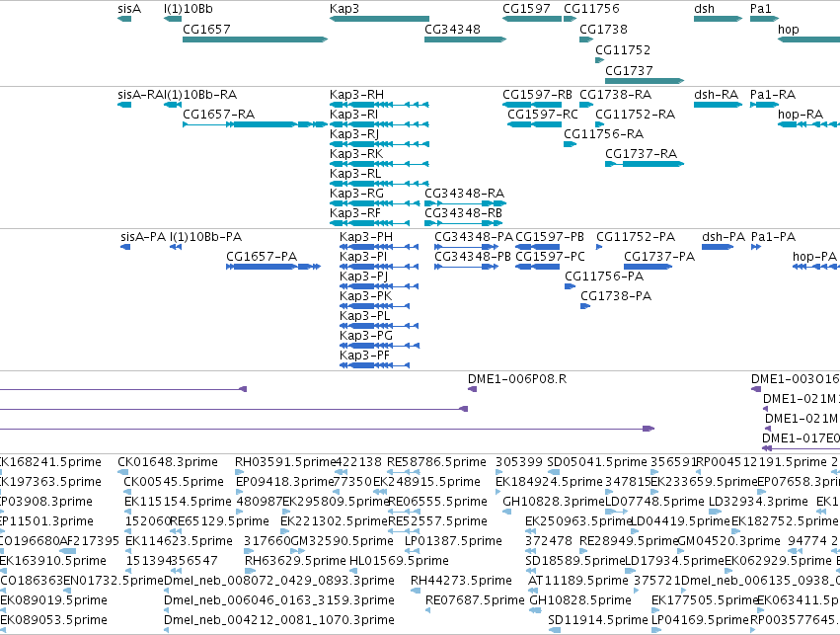840x635 pixels.
Task: Click the dsh-RA transcript label
Action: (716, 95)
